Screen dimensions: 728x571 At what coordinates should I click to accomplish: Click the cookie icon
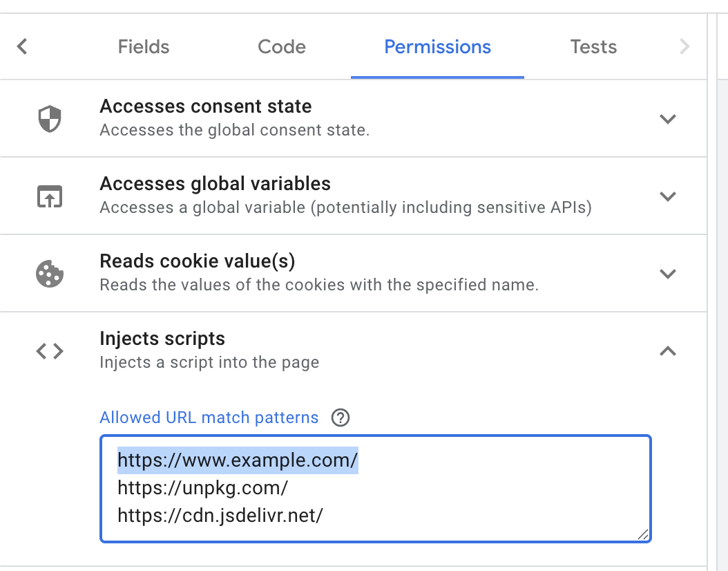coord(50,274)
